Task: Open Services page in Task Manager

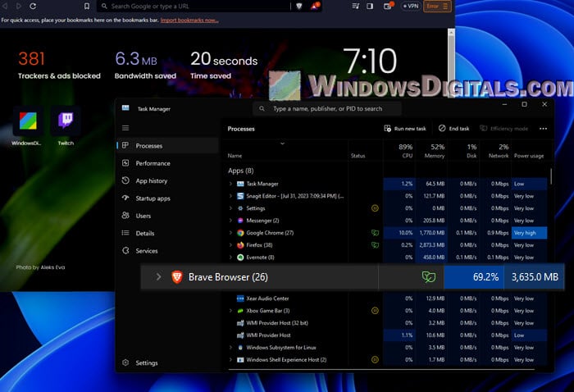Action: pos(167,251)
